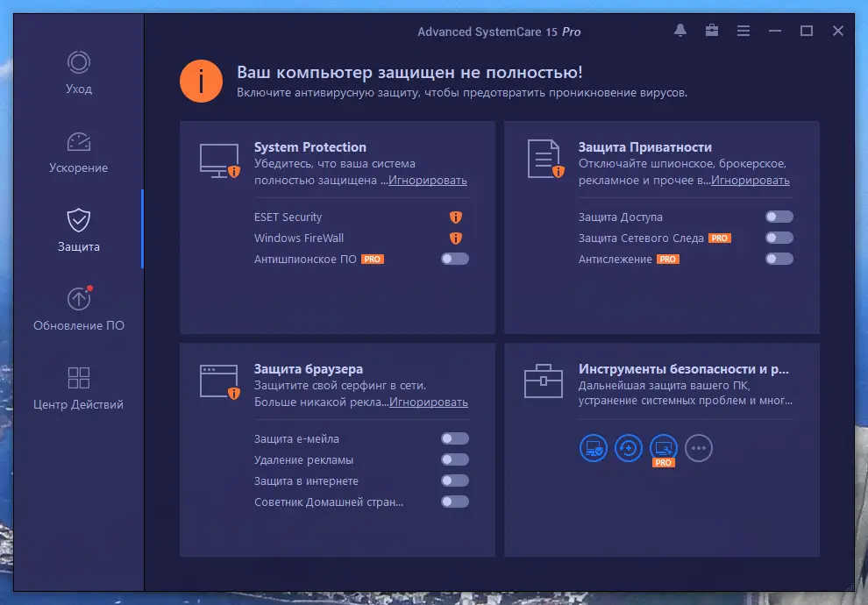Enable Защита е-мейла
The image size is (868, 605).
click(455, 439)
